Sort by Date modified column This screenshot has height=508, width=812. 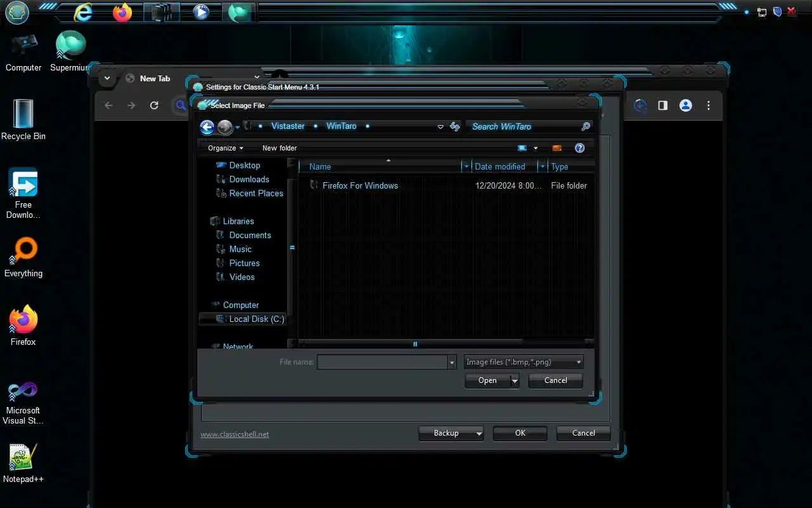click(x=505, y=166)
